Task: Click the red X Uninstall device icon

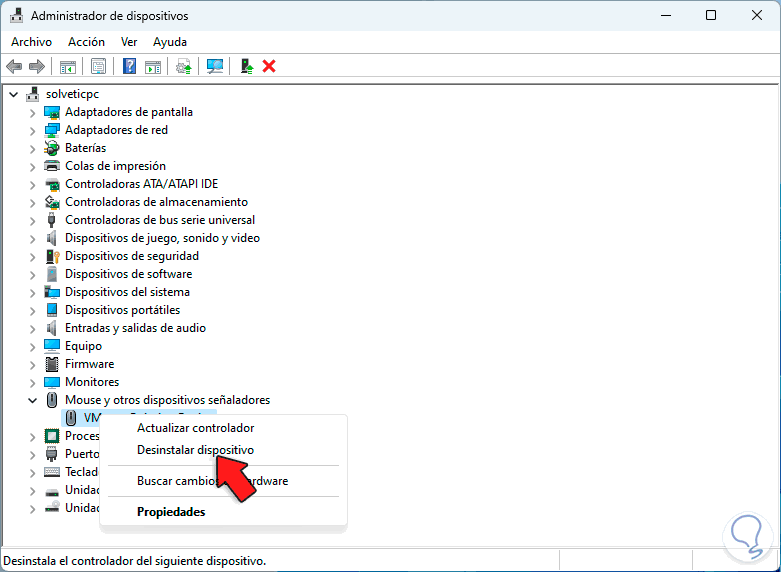Action: (x=269, y=66)
